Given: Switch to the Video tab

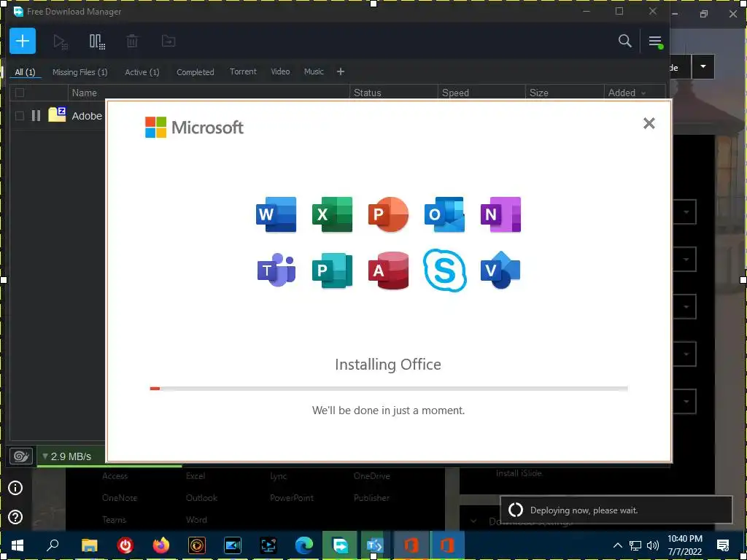Looking at the screenshot, I should tap(280, 71).
